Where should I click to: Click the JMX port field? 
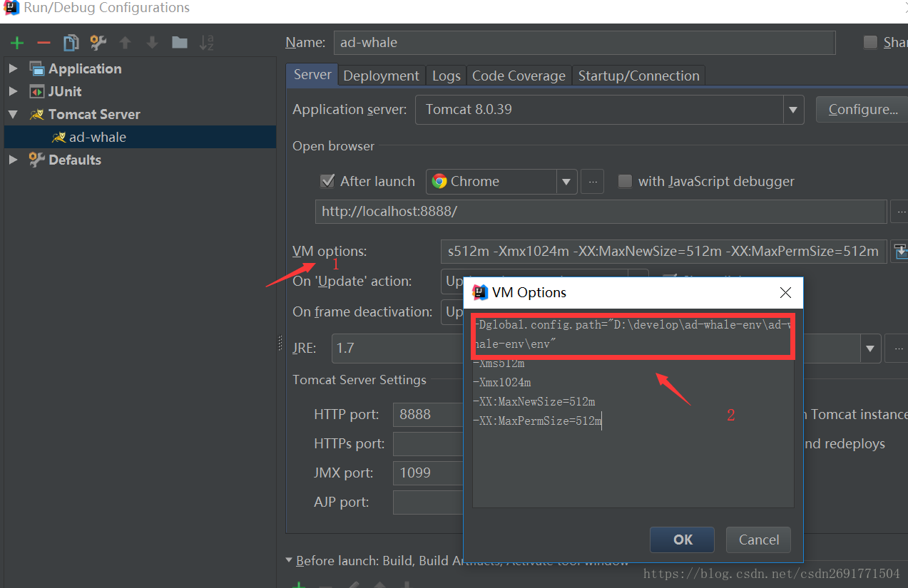(x=428, y=473)
